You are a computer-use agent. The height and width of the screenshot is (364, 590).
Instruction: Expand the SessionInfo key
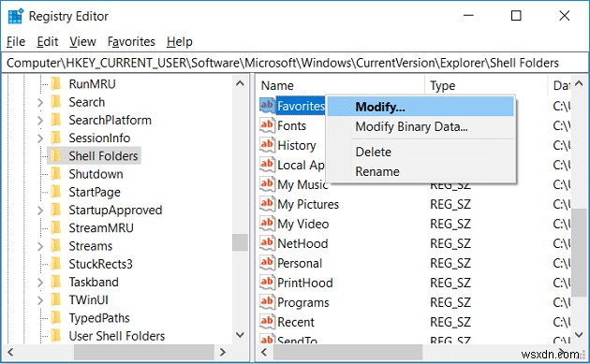[x=40, y=138]
